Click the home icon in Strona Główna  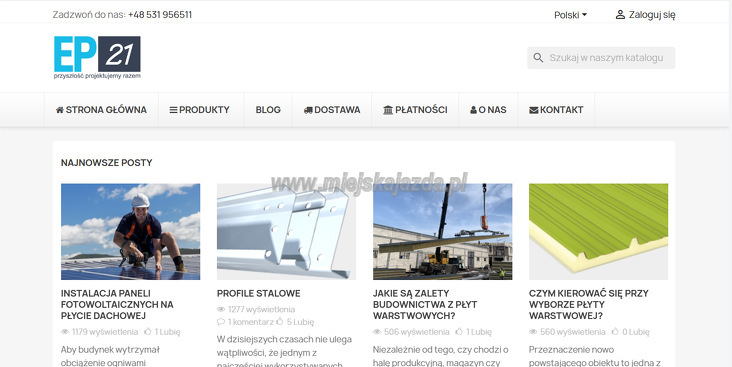click(60, 110)
